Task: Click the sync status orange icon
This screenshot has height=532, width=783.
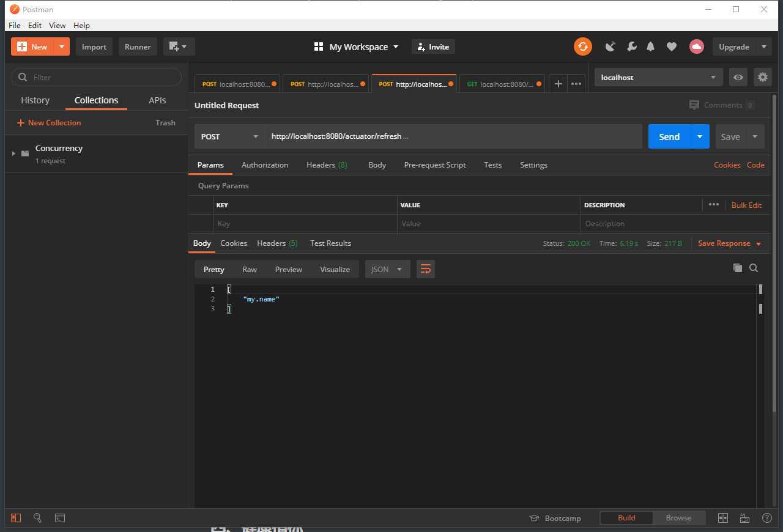Action: pyautogui.click(x=583, y=46)
